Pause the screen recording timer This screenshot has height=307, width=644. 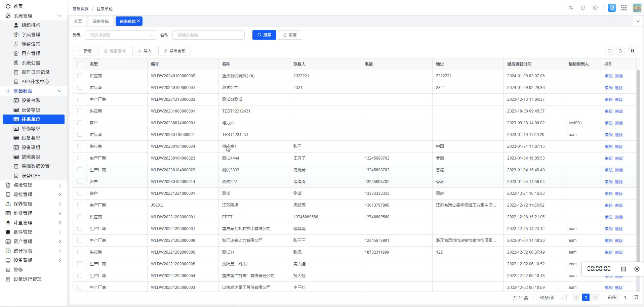point(623,269)
